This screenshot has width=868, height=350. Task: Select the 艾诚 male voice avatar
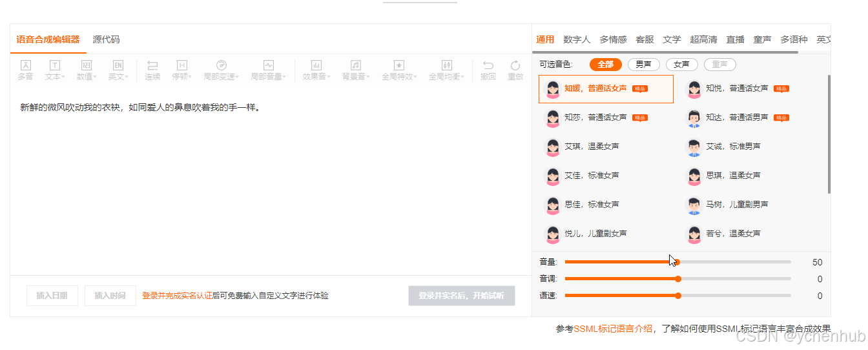click(x=694, y=147)
